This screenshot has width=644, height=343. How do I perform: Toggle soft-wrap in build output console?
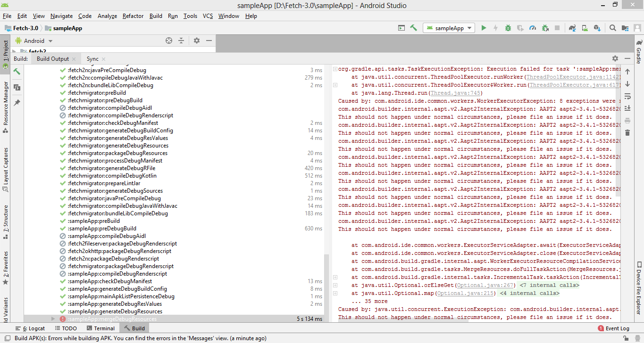coord(627,96)
